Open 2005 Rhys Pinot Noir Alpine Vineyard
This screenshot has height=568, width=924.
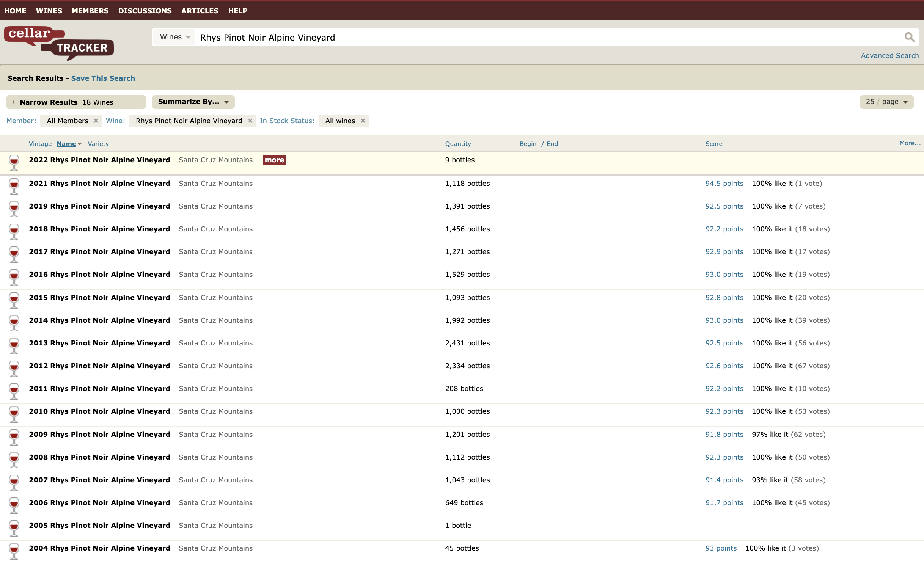(100, 526)
